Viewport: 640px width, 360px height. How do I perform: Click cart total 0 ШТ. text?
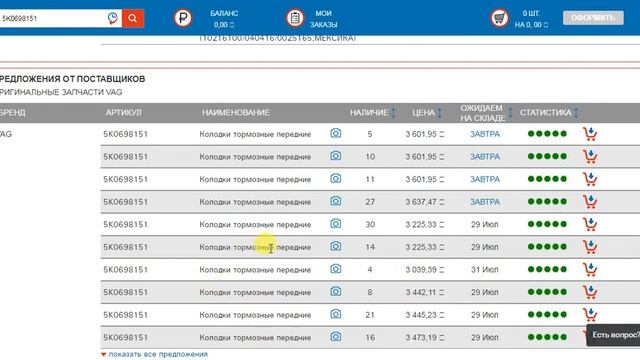coord(531,13)
